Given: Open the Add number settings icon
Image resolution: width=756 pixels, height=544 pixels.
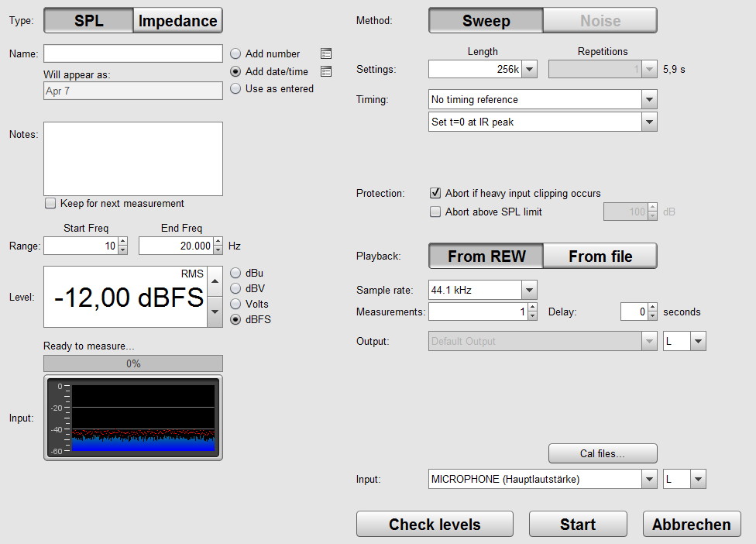Looking at the screenshot, I should click(326, 54).
